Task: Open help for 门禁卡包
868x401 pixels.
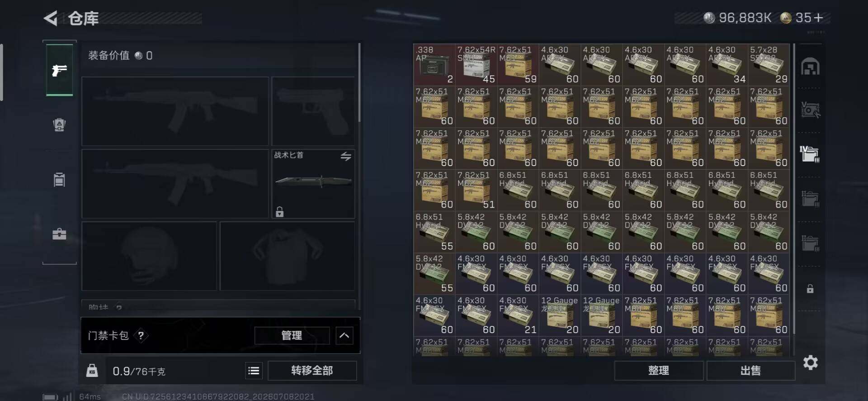Action: 141,335
